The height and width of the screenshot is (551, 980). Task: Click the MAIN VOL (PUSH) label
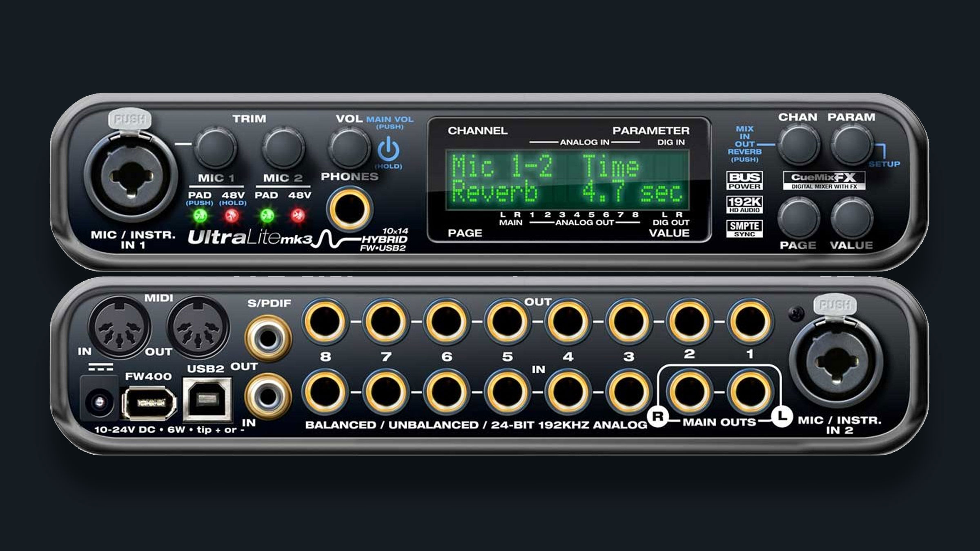click(390, 122)
